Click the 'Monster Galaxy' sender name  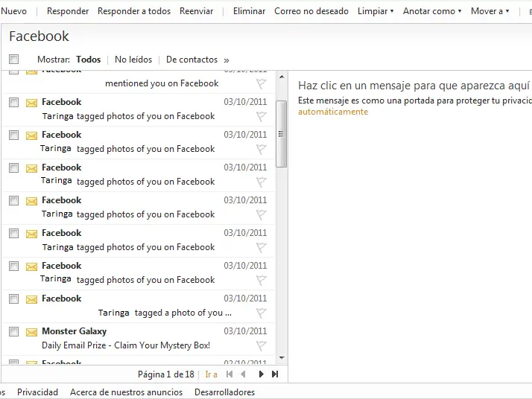pos(75,331)
